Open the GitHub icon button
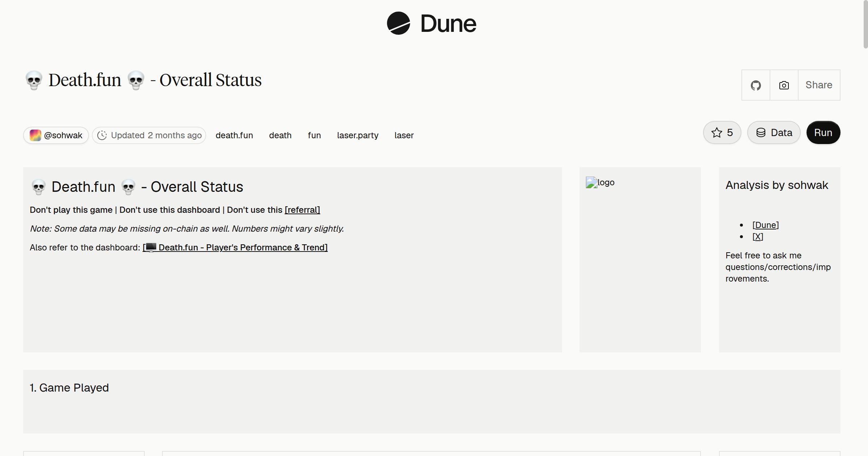Image resolution: width=868 pixels, height=456 pixels. (x=756, y=85)
